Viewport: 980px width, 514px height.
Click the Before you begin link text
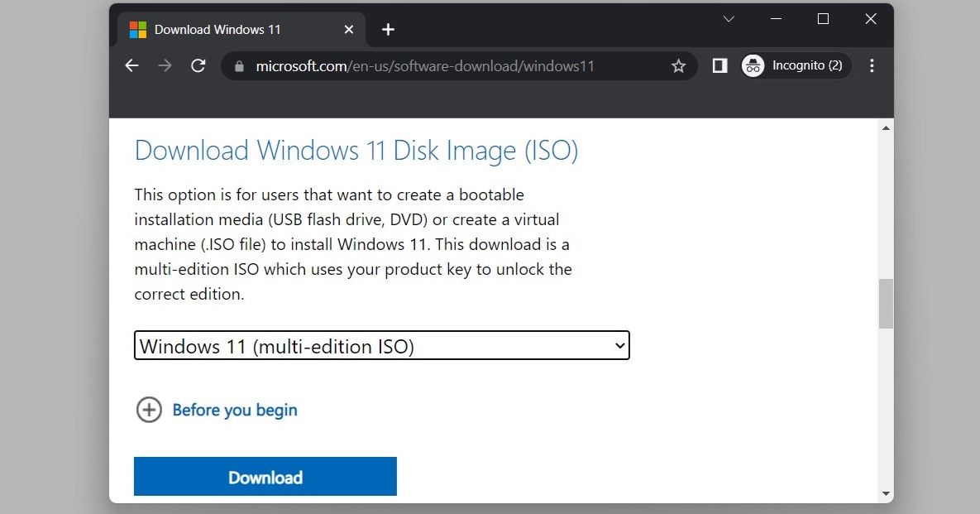click(234, 410)
